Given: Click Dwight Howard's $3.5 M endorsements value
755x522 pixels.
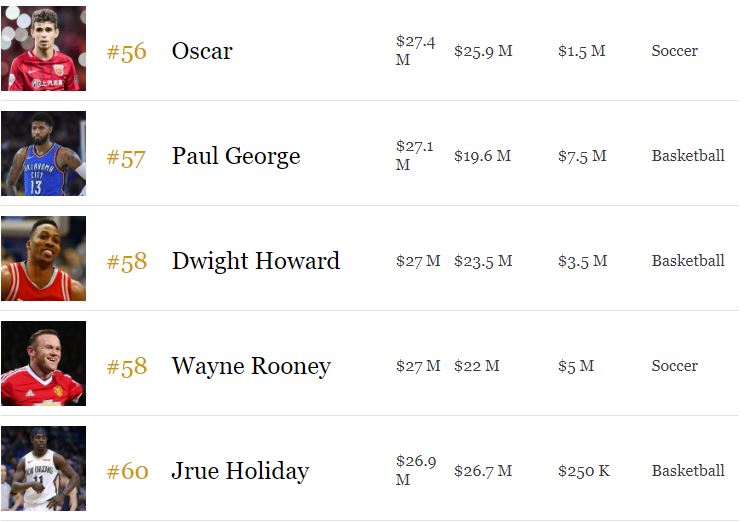Looking at the screenshot, I should click(x=583, y=261).
